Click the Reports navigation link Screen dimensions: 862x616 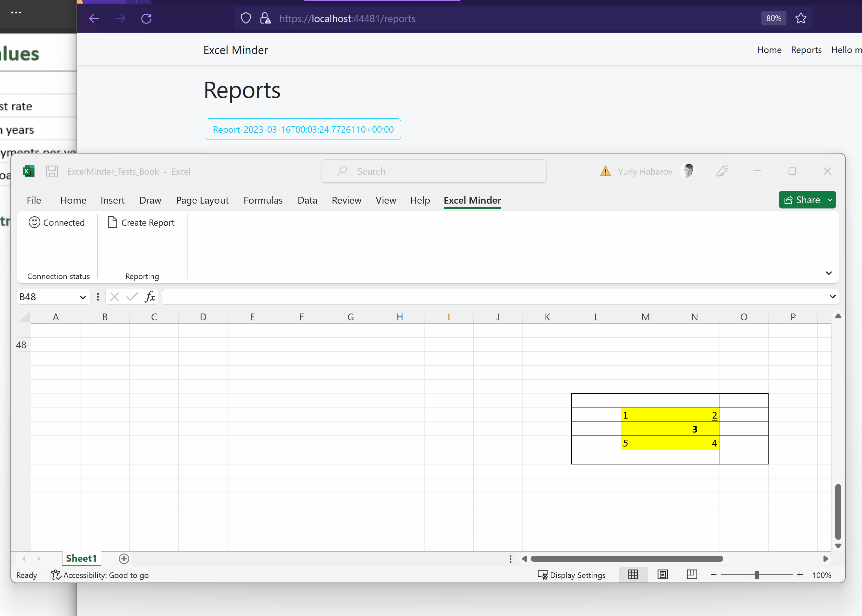click(x=806, y=50)
